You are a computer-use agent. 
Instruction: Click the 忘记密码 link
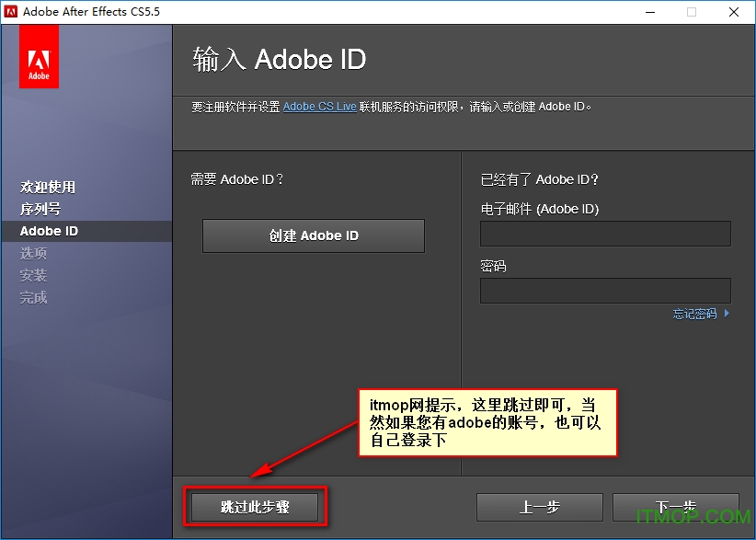click(x=696, y=313)
